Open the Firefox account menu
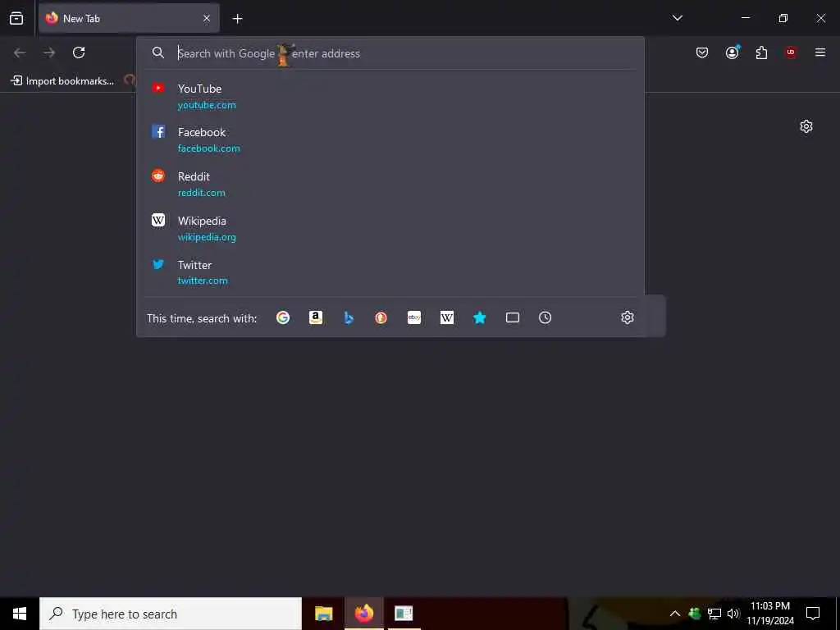840x630 pixels. point(732,52)
